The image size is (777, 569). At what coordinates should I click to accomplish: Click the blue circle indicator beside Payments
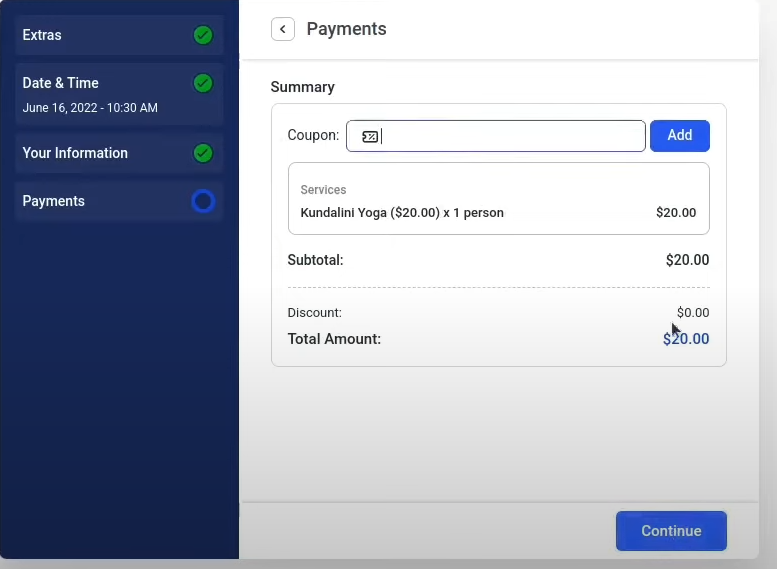(x=203, y=201)
